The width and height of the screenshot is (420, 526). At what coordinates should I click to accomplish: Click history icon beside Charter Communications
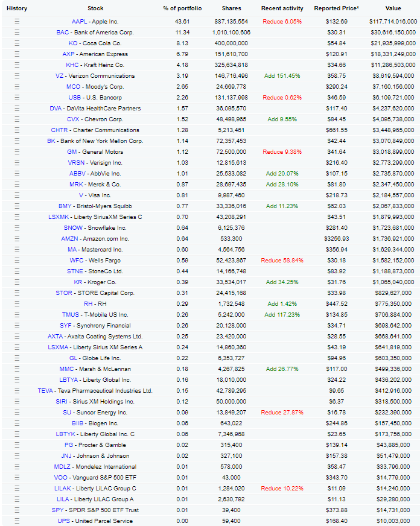tap(17, 130)
